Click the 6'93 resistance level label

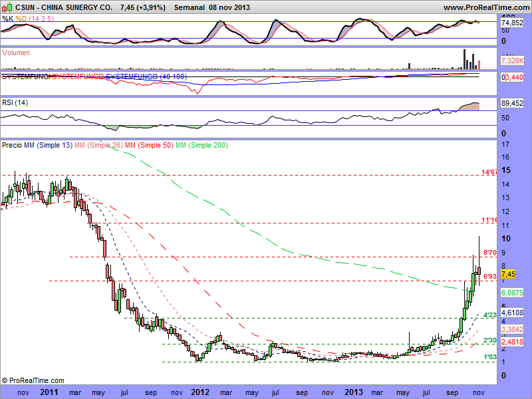point(490,277)
